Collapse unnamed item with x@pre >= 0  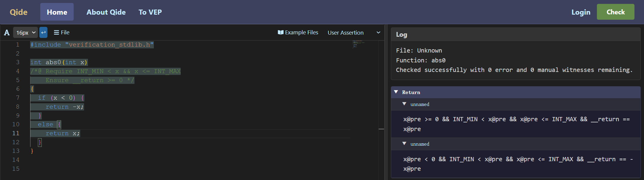click(404, 104)
